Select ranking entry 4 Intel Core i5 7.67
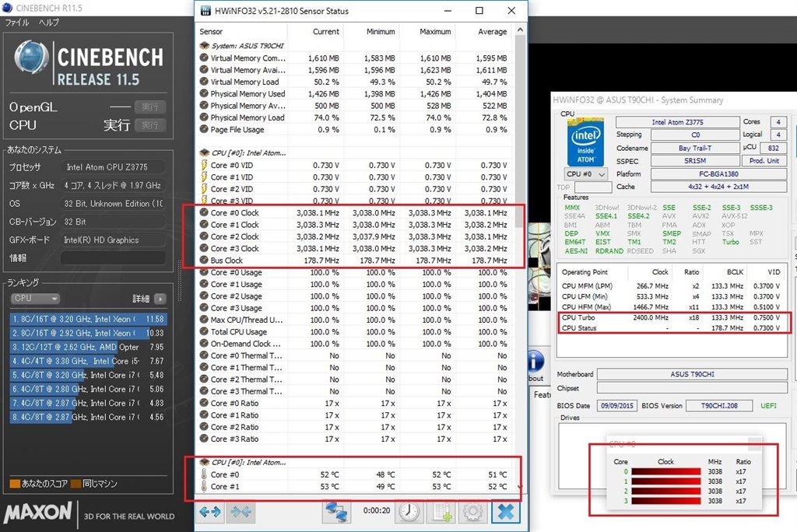 point(89,361)
